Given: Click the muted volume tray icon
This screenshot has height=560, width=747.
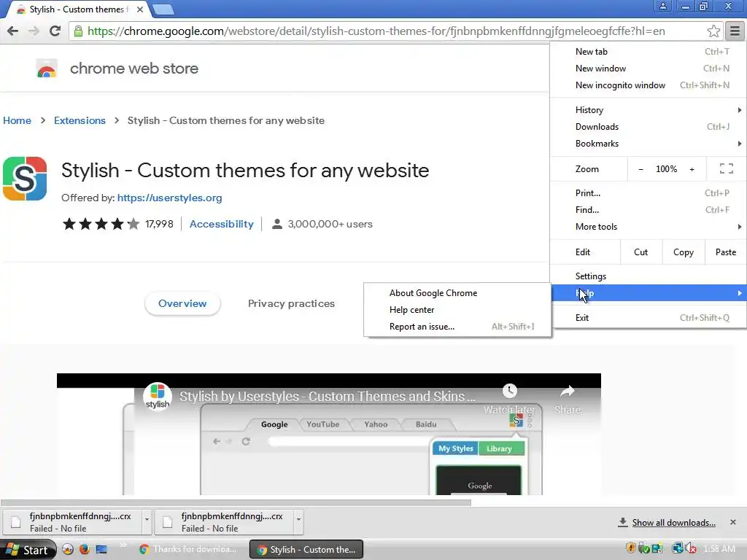Looking at the screenshot, I should click(691, 548).
